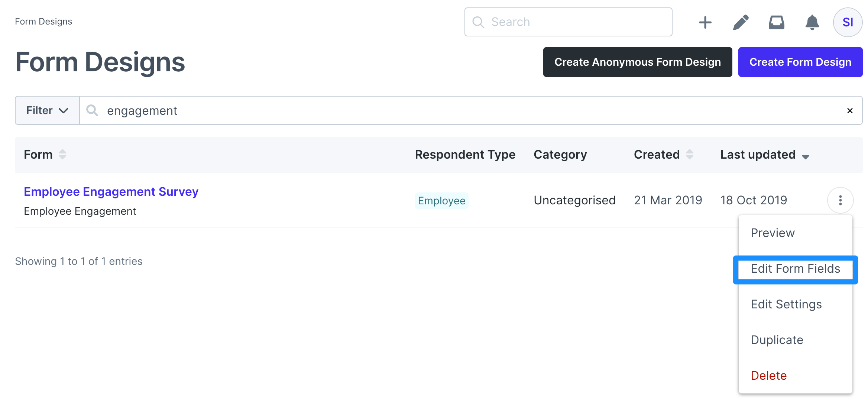Image resolution: width=868 pixels, height=402 pixels.
Task: Click the plus add icon in header
Action: tap(705, 22)
